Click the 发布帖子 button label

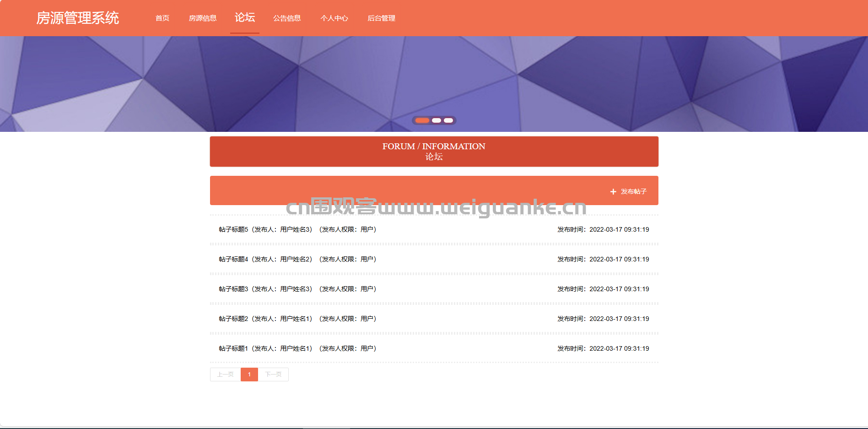(x=634, y=191)
